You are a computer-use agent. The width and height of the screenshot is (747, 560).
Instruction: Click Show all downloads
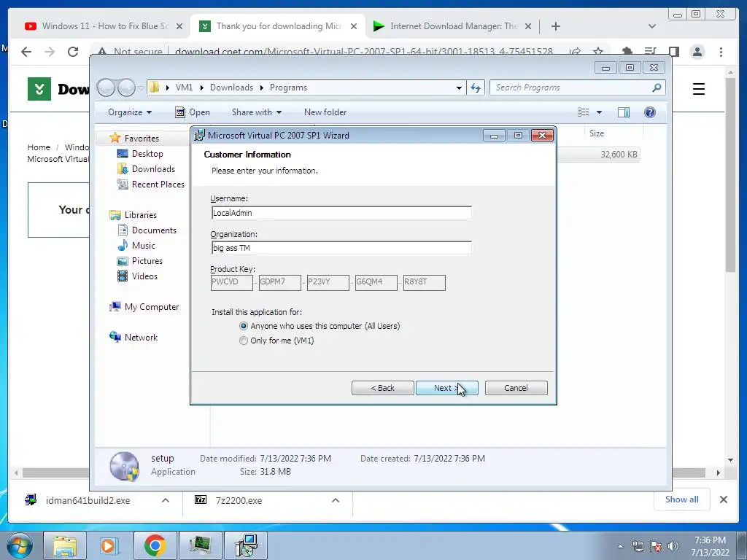click(x=682, y=499)
